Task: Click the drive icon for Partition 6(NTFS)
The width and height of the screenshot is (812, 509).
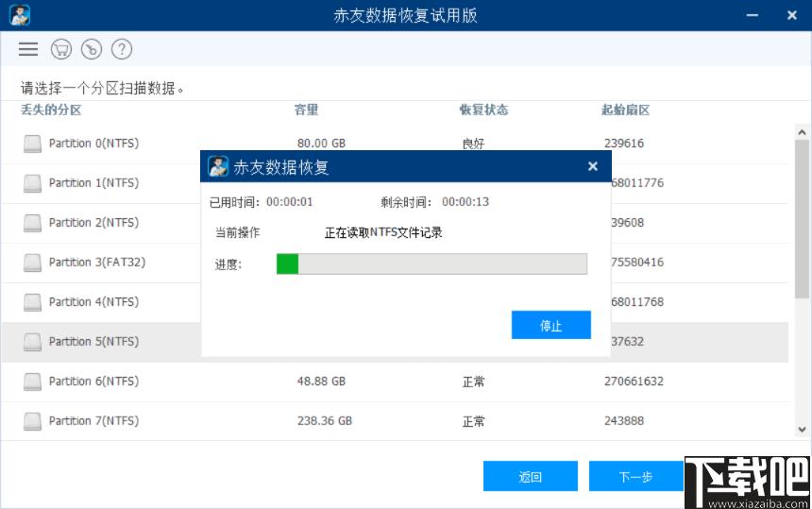Action: (32, 382)
